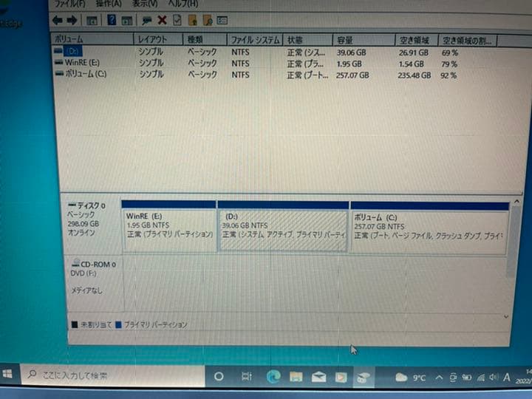Click the checkmark page properties icon
This screenshot has width=532, height=399.
[177, 21]
